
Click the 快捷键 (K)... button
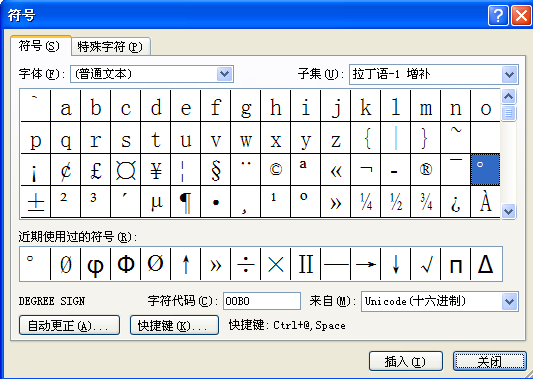point(174,325)
